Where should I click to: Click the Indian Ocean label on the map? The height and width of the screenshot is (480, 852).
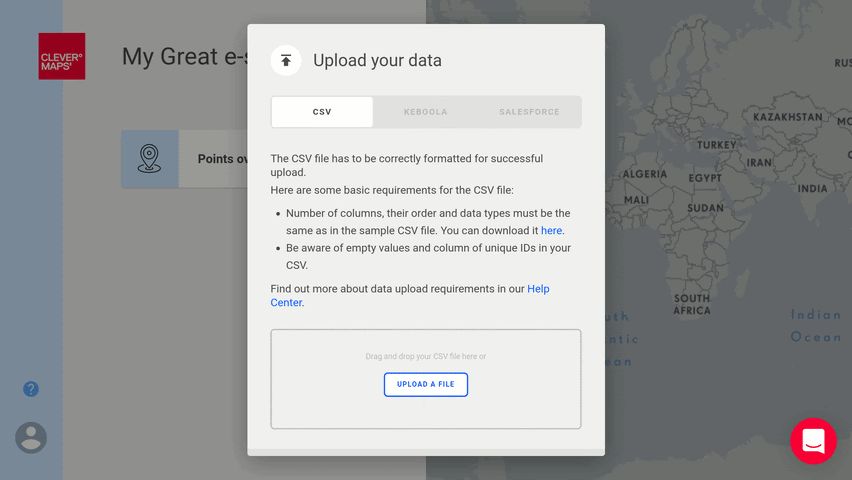pos(816,326)
